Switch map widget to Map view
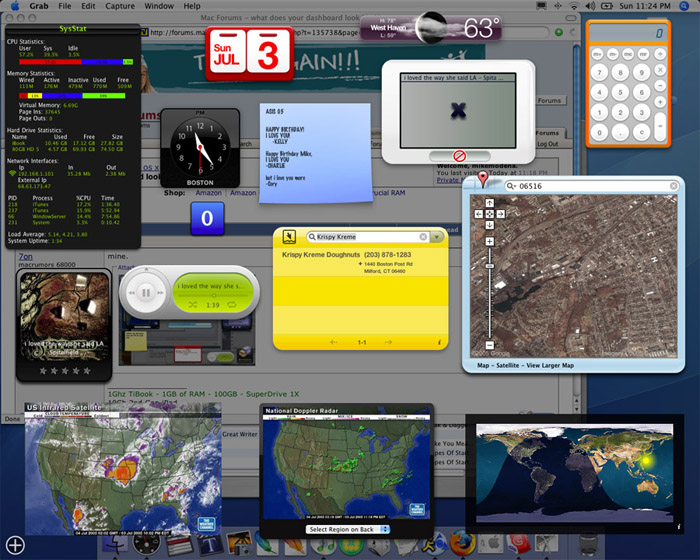The height and width of the screenshot is (560, 700). click(483, 365)
